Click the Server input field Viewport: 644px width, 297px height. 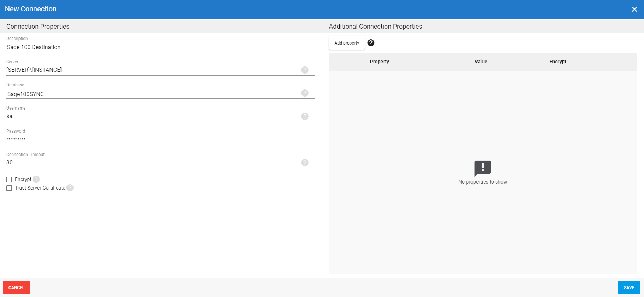152,70
